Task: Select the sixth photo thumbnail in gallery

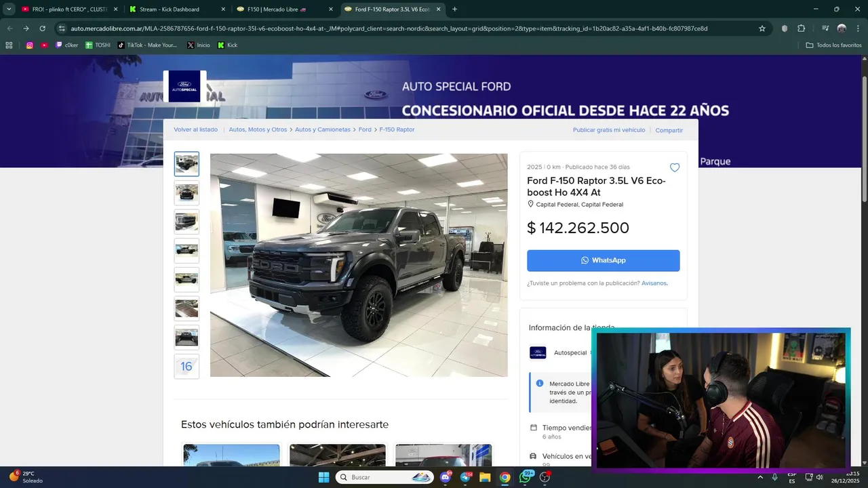Action: [x=186, y=308]
